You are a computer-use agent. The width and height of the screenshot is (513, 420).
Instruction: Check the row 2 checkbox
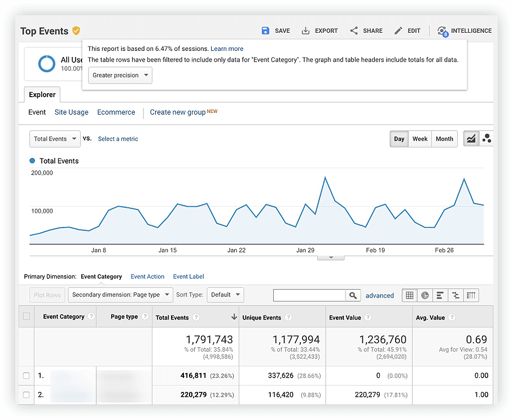pyautogui.click(x=27, y=395)
